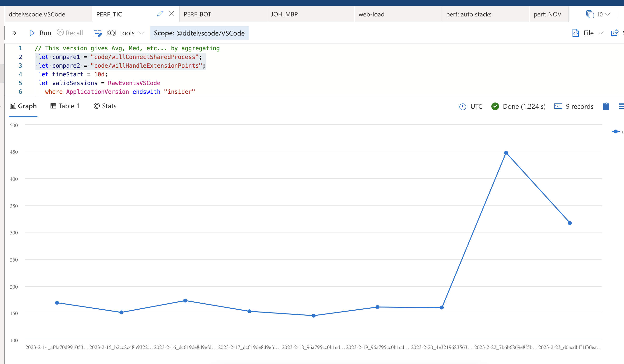The image size is (624, 364).
Task: Switch to the Table 1 tab
Action: coord(65,106)
